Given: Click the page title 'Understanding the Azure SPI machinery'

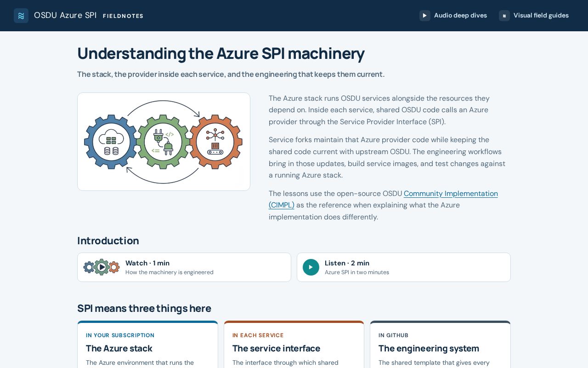Looking at the screenshot, I should tap(221, 53).
